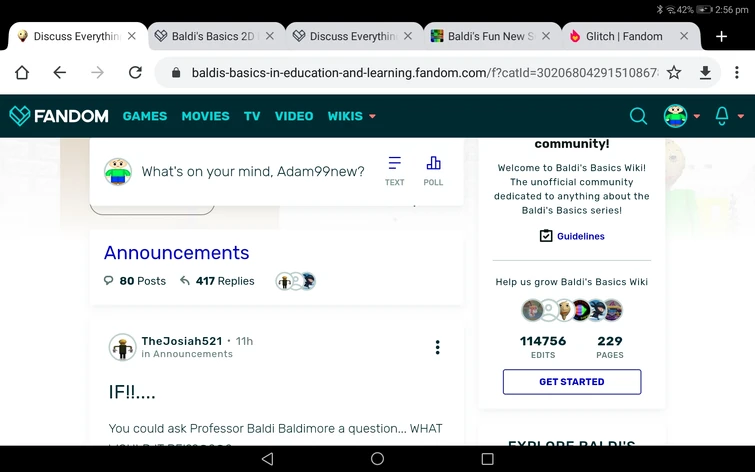
Task: Tap Android back navigation button
Action: click(267, 459)
